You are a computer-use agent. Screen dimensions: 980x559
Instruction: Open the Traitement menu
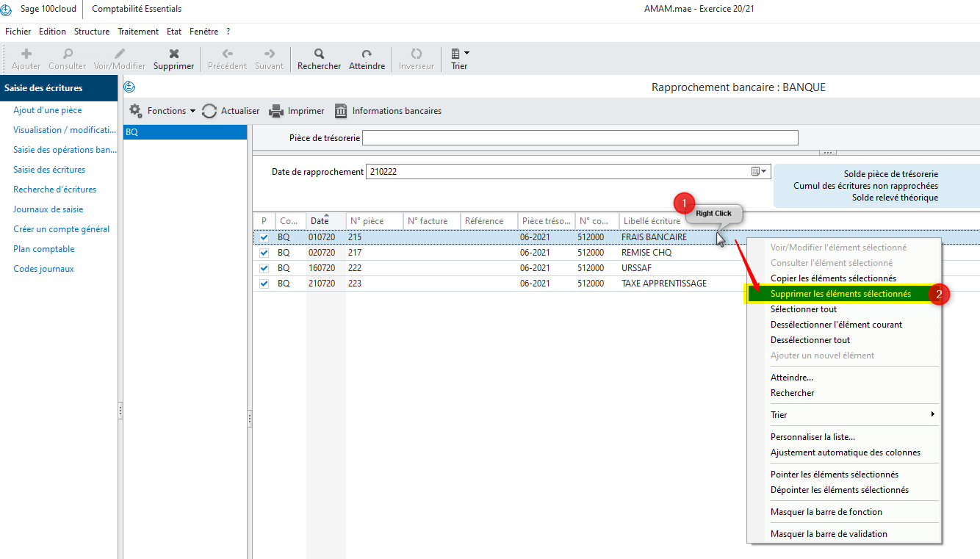coord(138,32)
